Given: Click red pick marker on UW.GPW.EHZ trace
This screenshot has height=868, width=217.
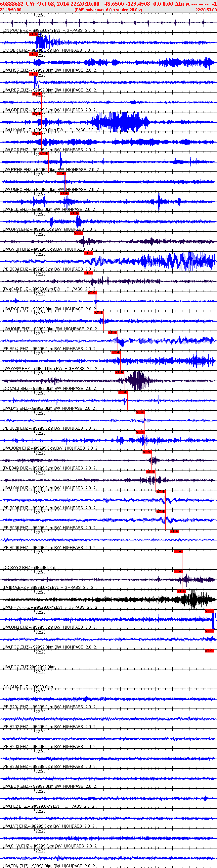Looking at the screenshot, I should click(74, 213).
